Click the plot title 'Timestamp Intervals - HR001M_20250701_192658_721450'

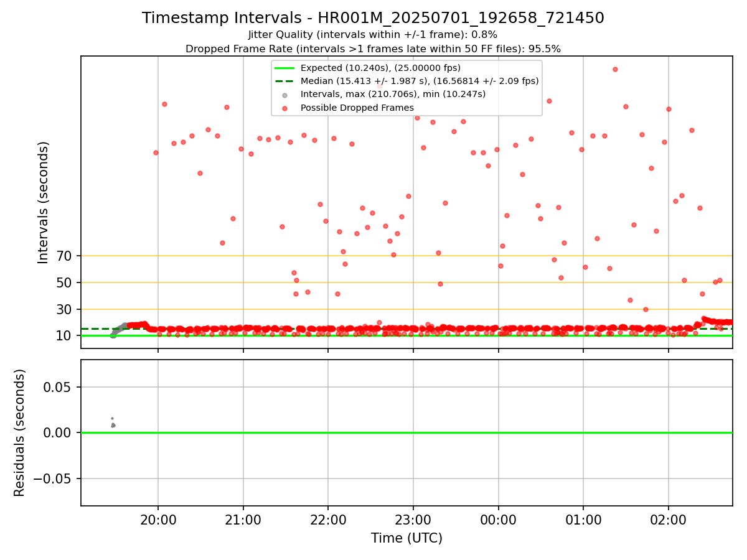373,18
